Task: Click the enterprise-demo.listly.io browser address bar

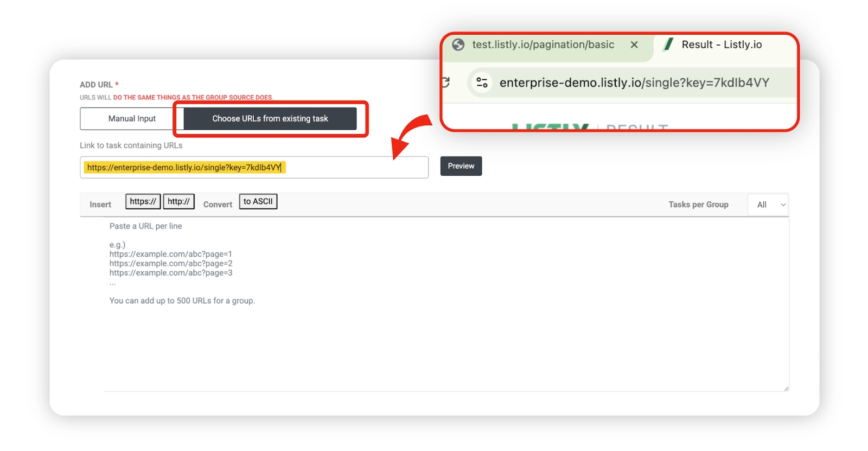Action: click(x=634, y=82)
